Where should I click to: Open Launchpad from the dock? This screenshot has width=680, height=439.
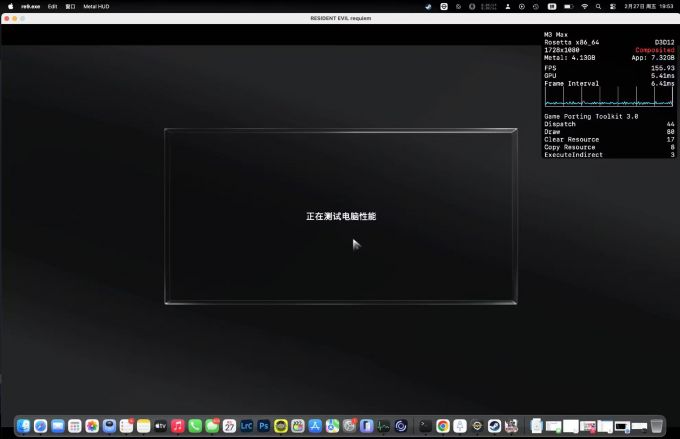click(75, 426)
